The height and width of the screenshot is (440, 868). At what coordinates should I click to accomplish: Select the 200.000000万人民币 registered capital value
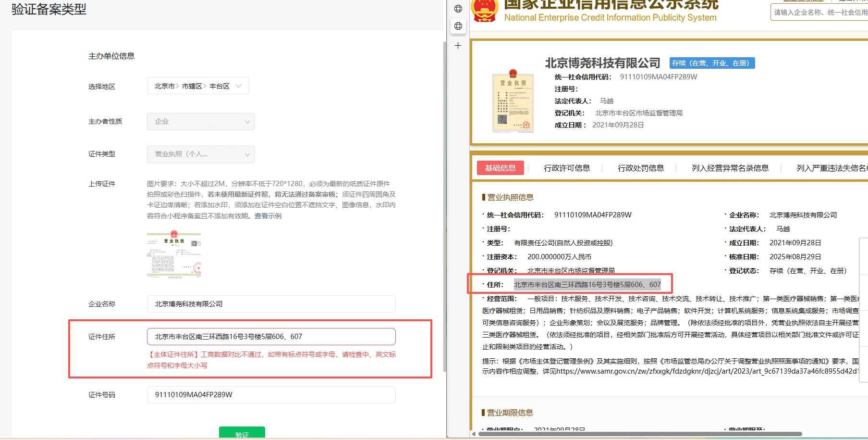[560, 257]
